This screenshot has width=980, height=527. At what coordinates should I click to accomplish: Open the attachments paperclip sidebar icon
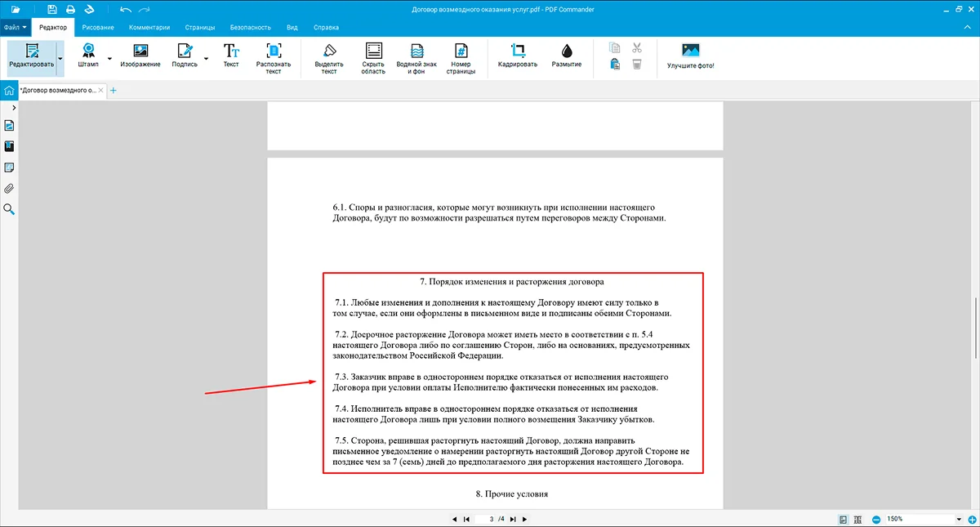point(10,189)
